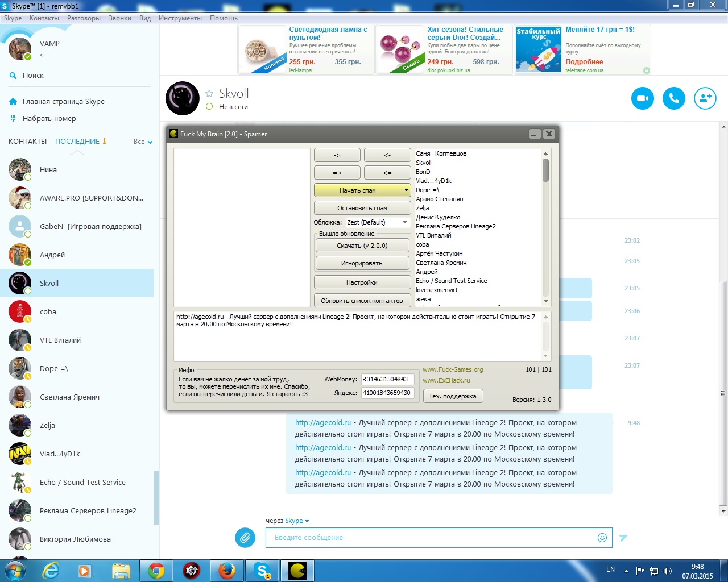Open media player from the taskbar

click(85, 571)
